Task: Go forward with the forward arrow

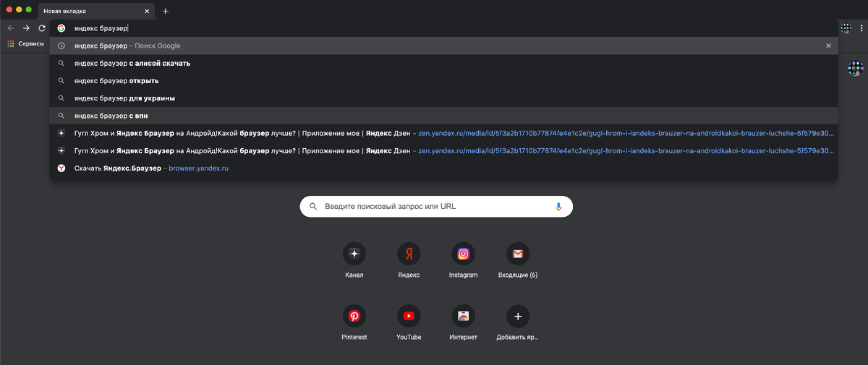Action: (x=26, y=28)
